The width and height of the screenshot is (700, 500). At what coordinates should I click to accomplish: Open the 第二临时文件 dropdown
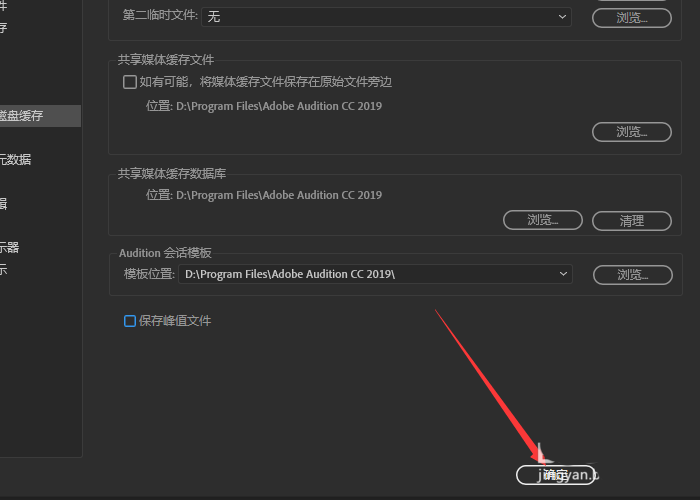386,17
